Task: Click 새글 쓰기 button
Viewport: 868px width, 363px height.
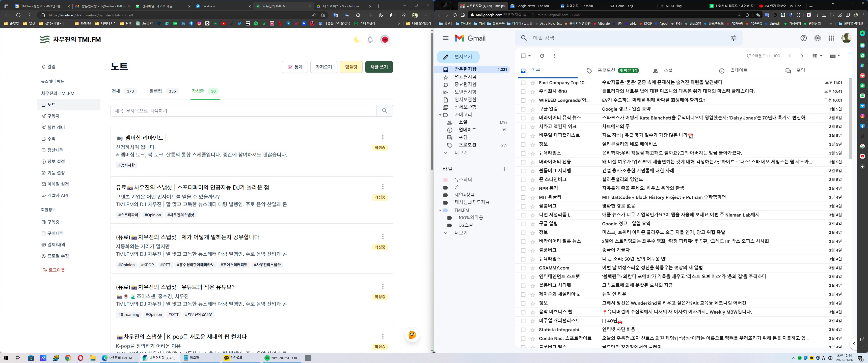Action: pyautogui.click(x=379, y=67)
